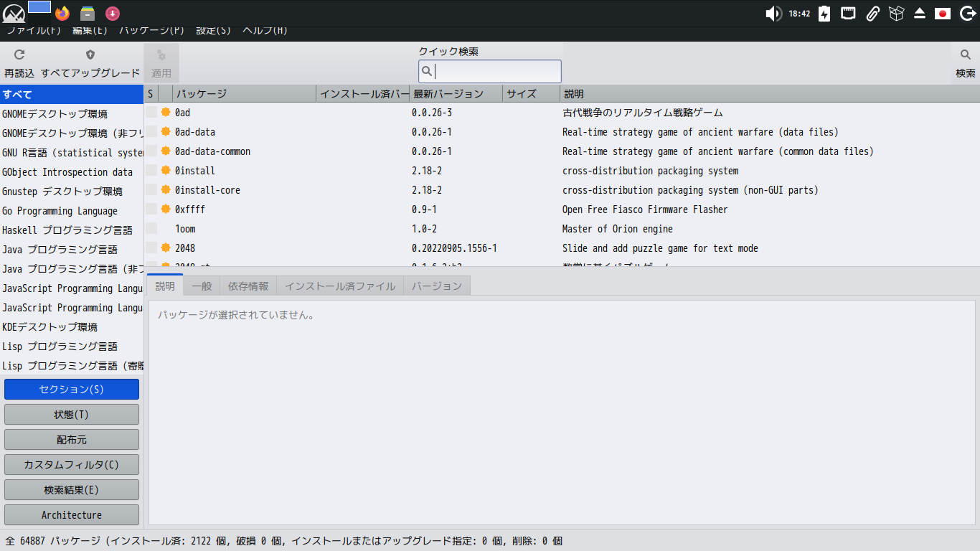Toggle the status checkbox for 1oom
This screenshot has height=551, width=980.
click(151, 229)
